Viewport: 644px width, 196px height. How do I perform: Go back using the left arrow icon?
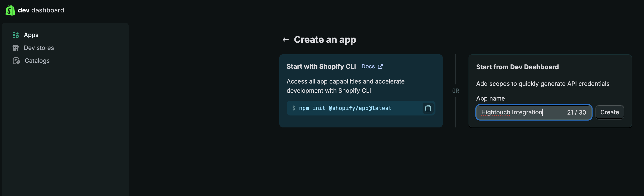pyautogui.click(x=285, y=40)
